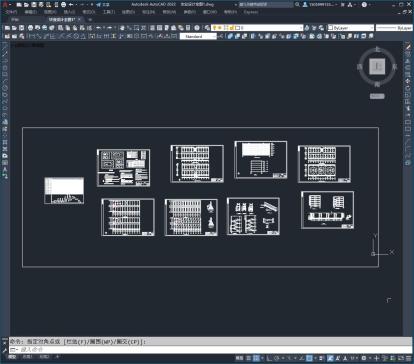Toggle ortho mode in status bar

(269, 358)
